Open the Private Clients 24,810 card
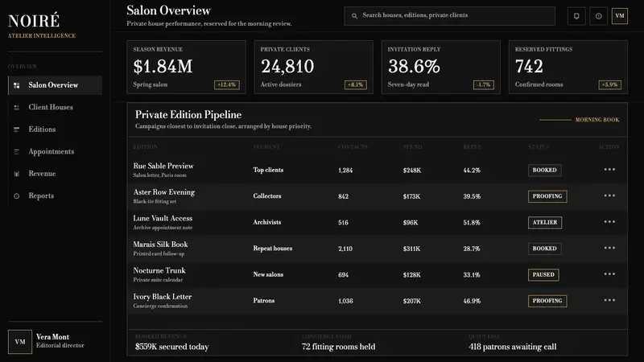The height and width of the screenshot is (362, 644). (314, 68)
